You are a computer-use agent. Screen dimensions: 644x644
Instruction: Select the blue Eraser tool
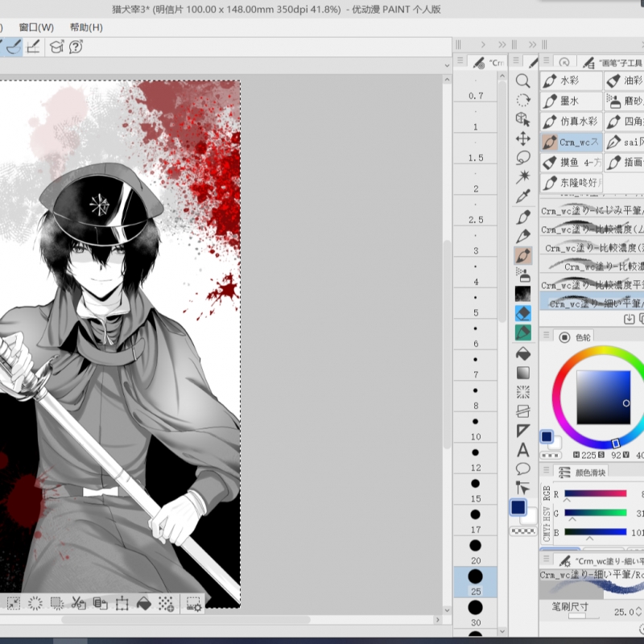pos(522,313)
